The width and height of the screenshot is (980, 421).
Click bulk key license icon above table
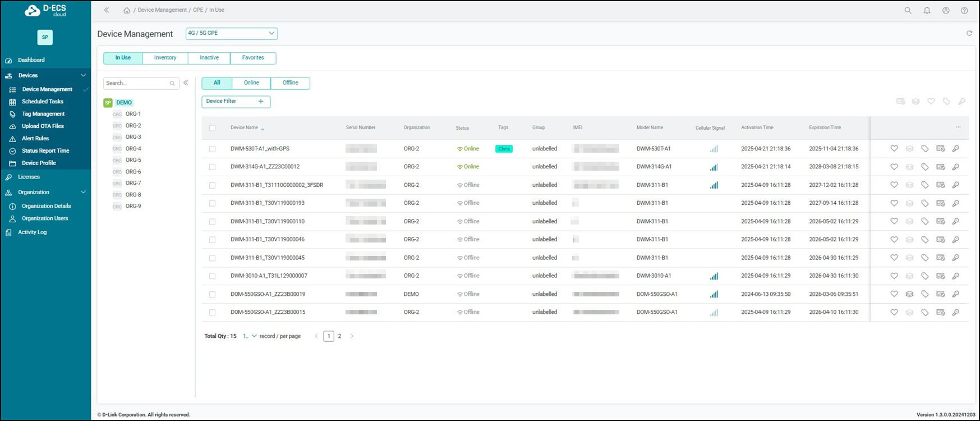click(x=961, y=102)
